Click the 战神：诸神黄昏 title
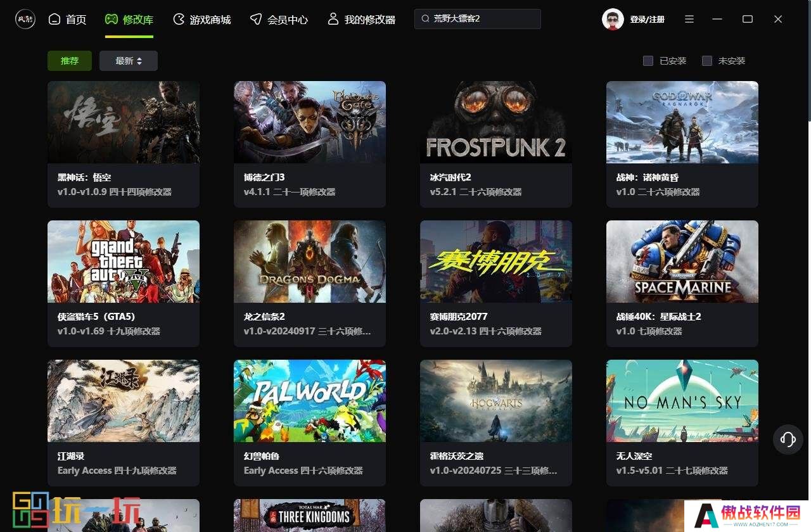The image size is (811, 532). pyautogui.click(x=648, y=177)
